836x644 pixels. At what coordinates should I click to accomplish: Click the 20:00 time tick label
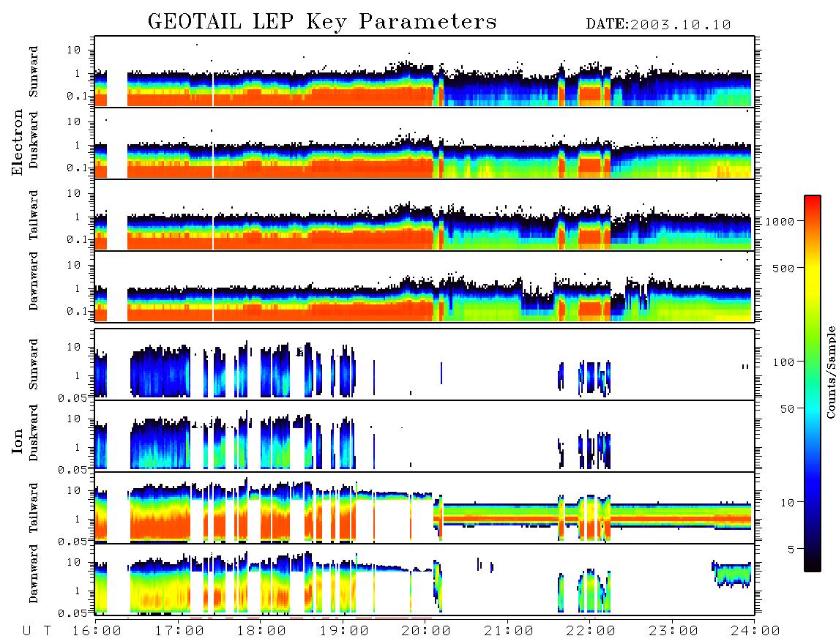[x=426, y=632]
